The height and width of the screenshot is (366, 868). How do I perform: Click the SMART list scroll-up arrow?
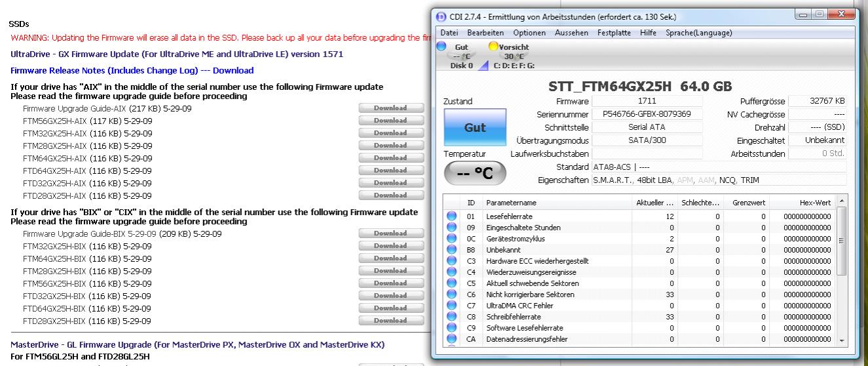842,201
